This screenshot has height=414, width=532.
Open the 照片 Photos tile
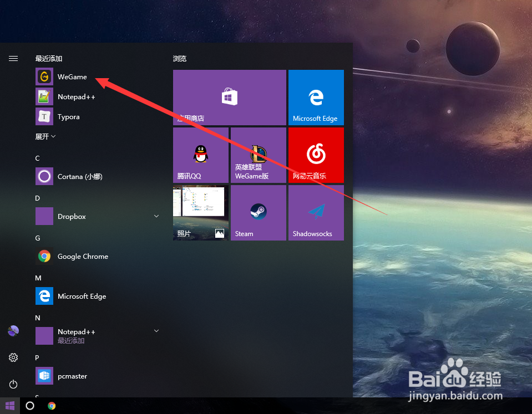[201, 213]
